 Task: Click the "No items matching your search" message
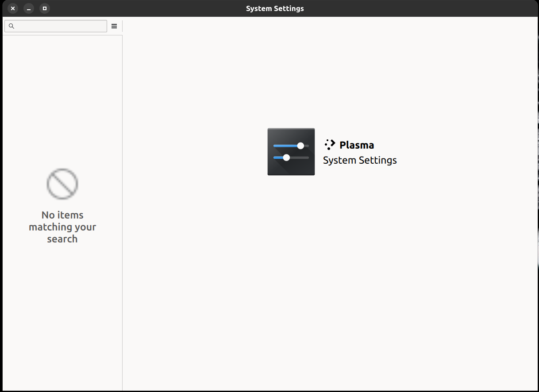(x=62, y=227)
